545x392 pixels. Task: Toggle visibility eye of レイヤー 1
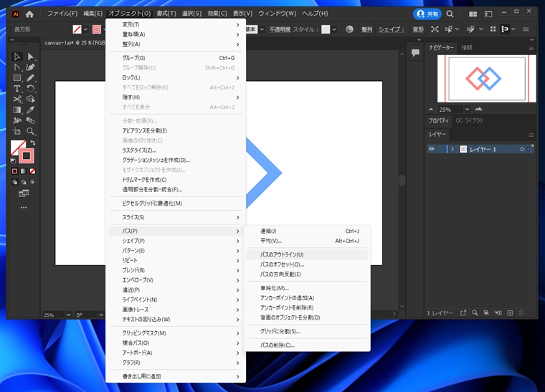tap(432, 149)
